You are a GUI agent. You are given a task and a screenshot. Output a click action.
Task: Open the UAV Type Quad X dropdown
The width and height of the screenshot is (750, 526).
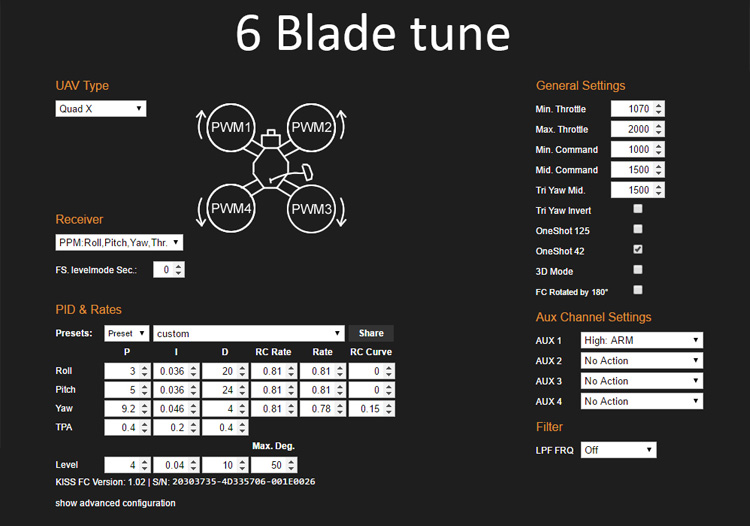pos(101,108)
